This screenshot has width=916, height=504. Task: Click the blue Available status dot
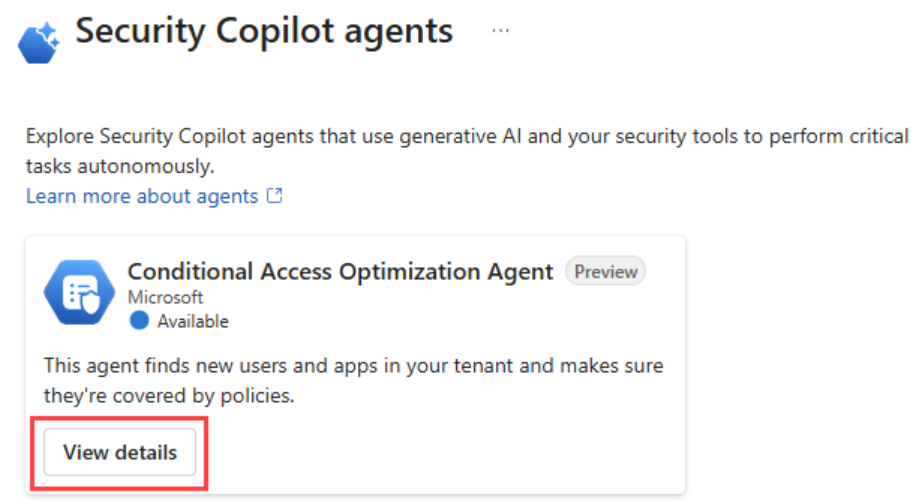pyautogui.click(x=139, y=321)
